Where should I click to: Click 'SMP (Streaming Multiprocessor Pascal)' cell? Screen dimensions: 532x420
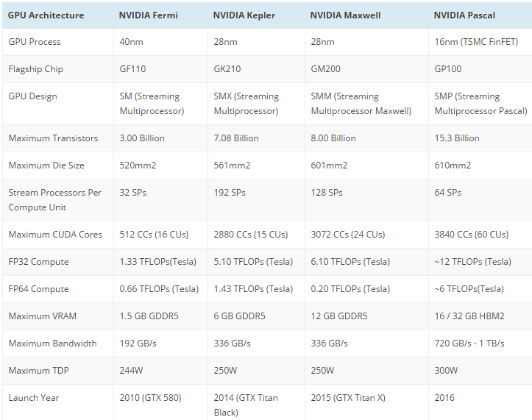(480, 104)
